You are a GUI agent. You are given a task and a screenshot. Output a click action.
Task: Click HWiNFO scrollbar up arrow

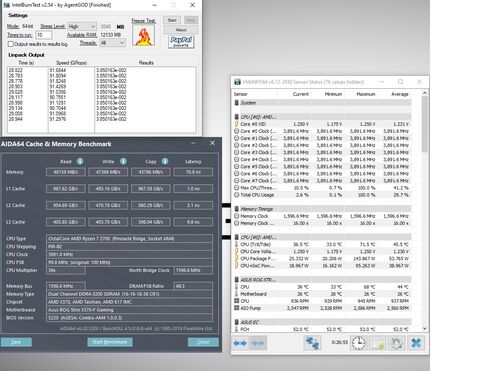[x=425, y=94]
